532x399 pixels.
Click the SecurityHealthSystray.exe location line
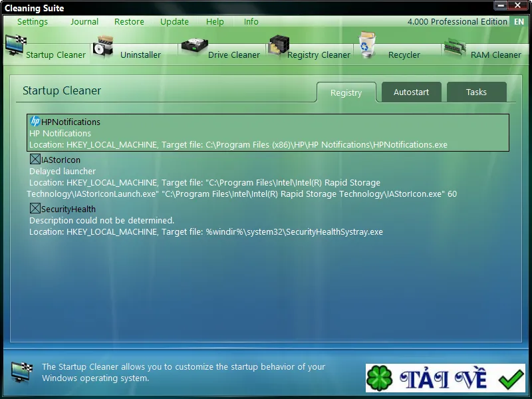pyautogui.click(x=206, y=232)
